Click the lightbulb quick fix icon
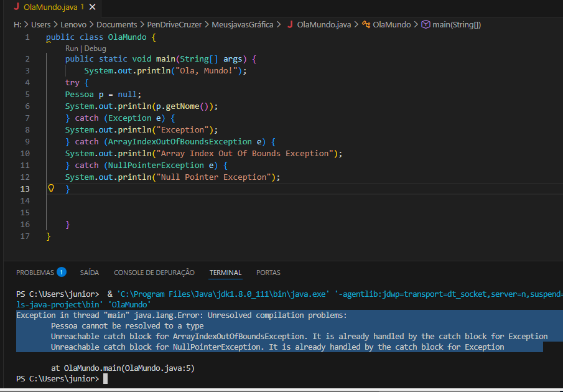563x392 pixels. pos(51,188)
